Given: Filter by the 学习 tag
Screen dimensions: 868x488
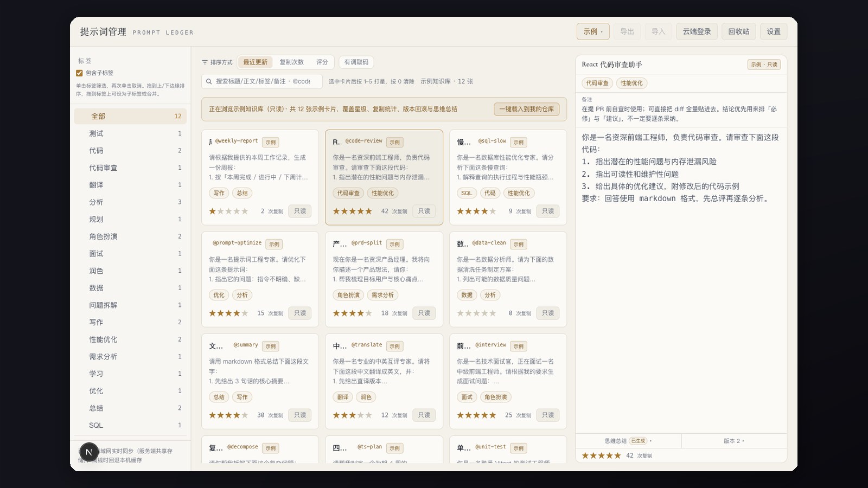Looking at the screenshot, I should pyautogui.click(x=130, y=374).
